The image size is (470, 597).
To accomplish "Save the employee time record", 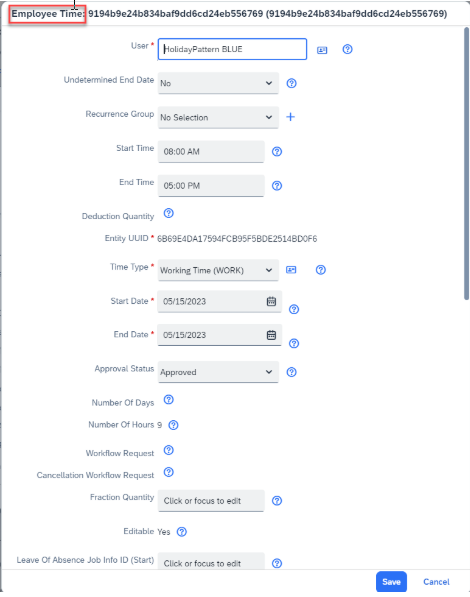I will [x=391, y=582].
